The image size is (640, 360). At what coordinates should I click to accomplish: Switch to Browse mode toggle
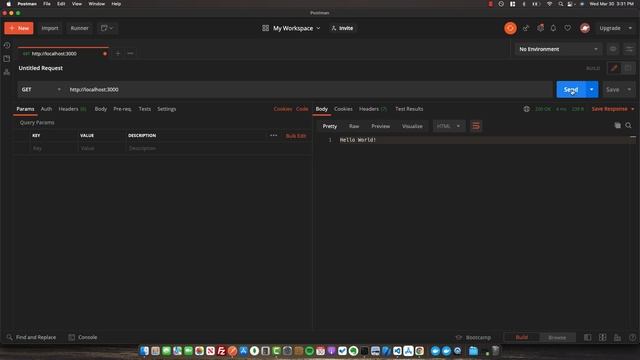pos(557,337)
